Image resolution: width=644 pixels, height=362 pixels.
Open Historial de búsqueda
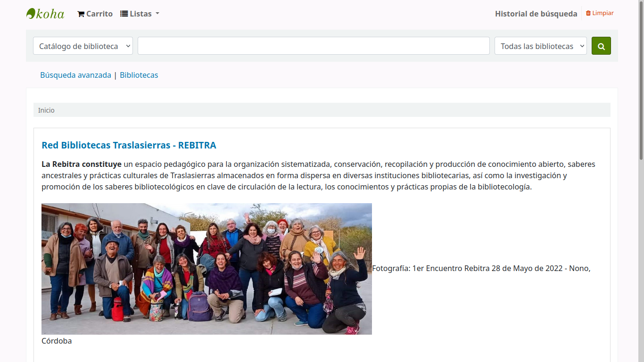click(536, 14)
